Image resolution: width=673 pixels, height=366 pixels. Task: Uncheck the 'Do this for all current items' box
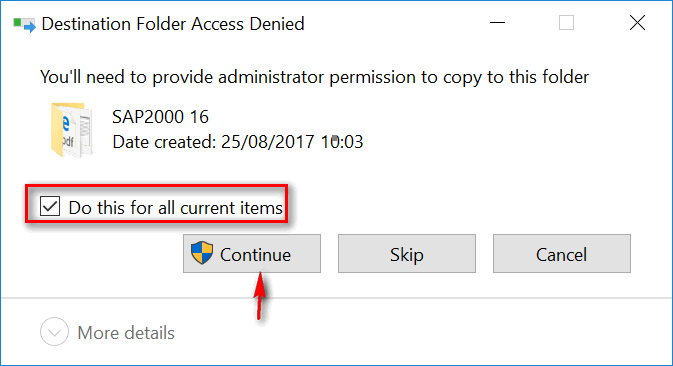click(50, 206)
